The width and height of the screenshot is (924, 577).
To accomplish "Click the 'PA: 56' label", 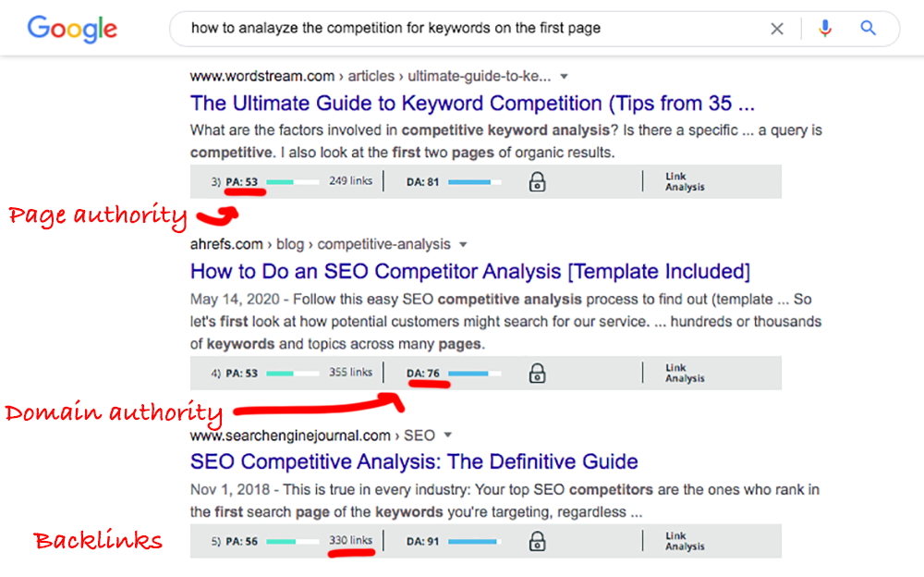I will [x=241, y=542].
